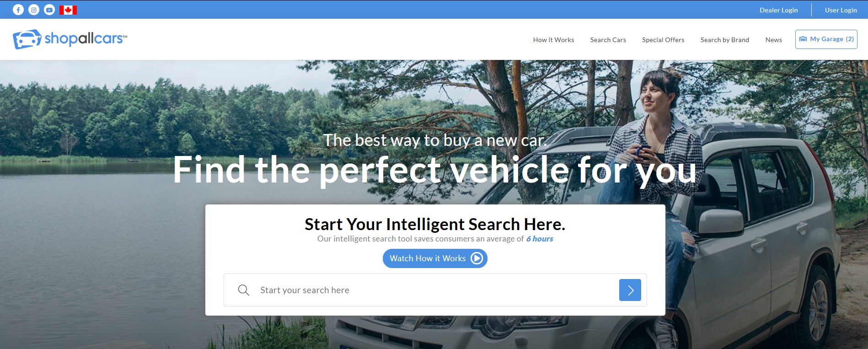Click the magnifying glass search icon

coord(244,290)
